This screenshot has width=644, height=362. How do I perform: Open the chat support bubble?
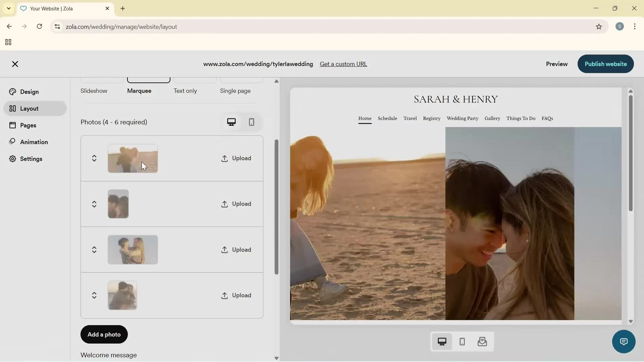[624, 342]
